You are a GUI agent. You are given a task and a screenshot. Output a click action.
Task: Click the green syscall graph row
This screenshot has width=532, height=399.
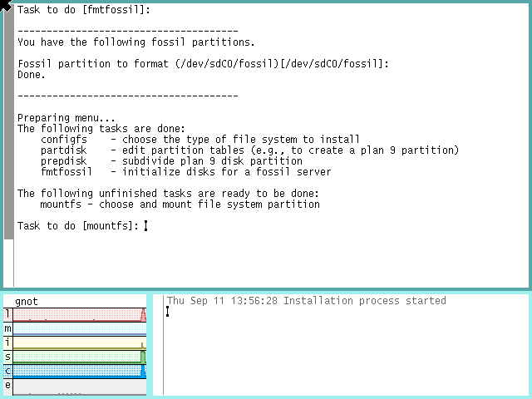pos(79,357)
